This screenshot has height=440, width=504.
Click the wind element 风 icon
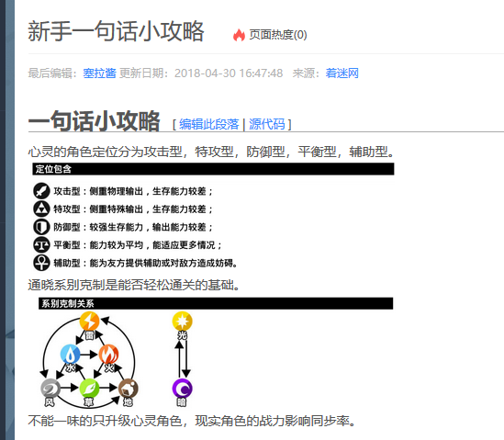point(50,389)
